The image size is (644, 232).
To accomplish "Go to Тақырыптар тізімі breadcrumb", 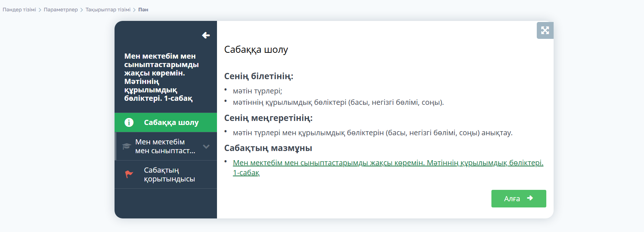I will point(108,10).
